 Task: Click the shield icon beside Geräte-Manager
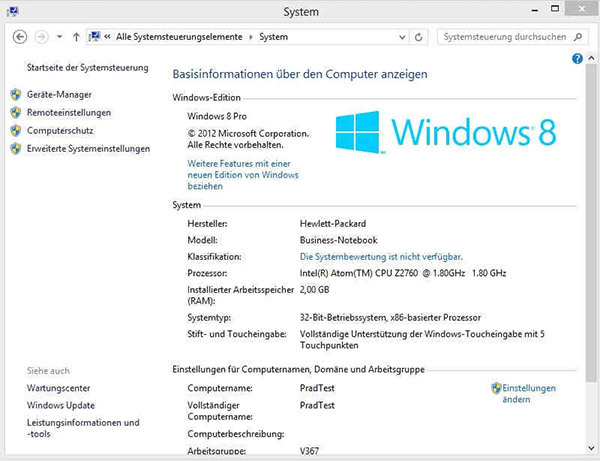point(16,94)
